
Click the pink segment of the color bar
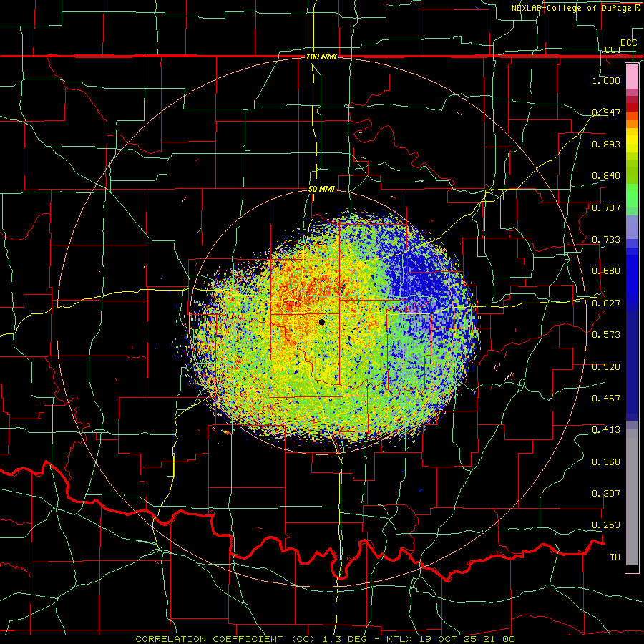click(x=632, y=76)
